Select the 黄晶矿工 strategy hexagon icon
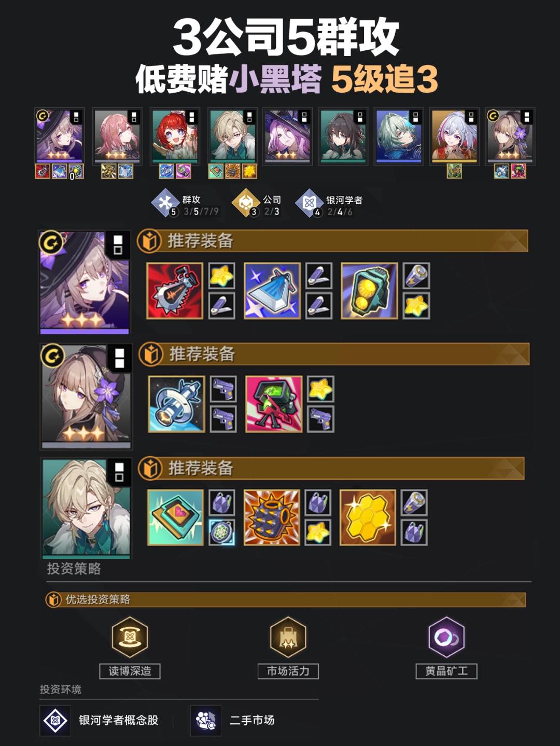This screenshot has height=746, width=560. click(446, 637)
